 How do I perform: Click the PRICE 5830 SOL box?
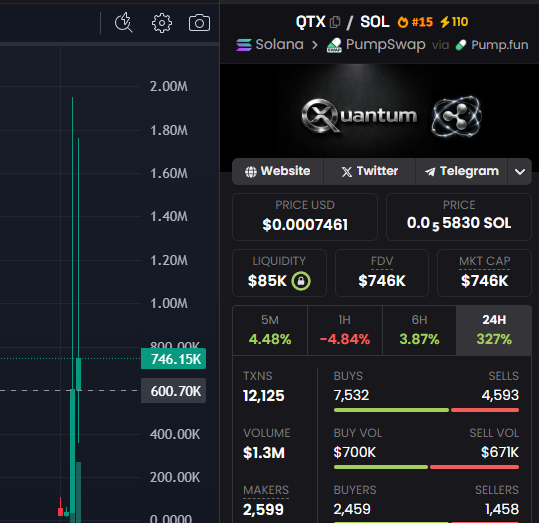click(x=459, y=217)
